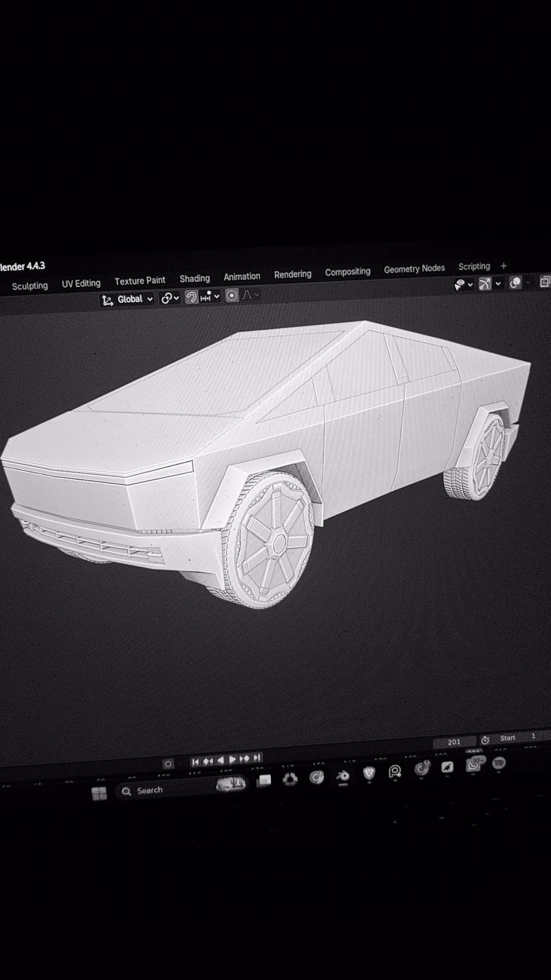The image size is (551, 980).
Task: Jump to next keyframe
Action: click(x=244, y=759)
